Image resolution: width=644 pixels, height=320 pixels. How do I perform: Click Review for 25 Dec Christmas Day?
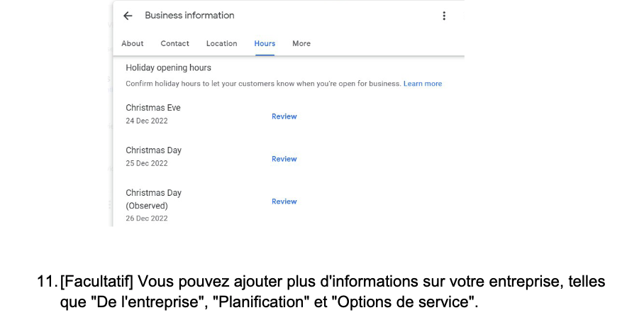pos(284,159)
